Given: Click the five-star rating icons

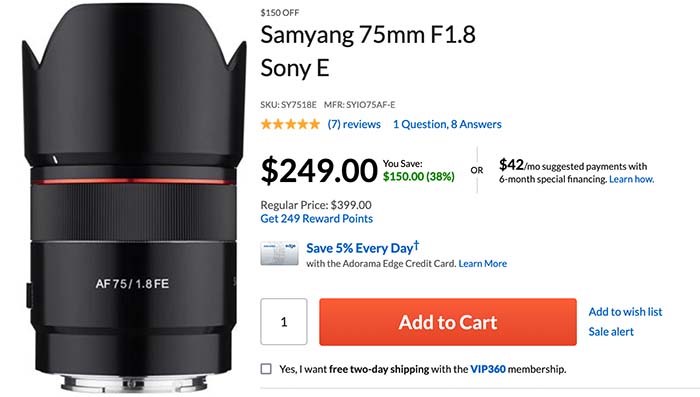Looking at the screenshot, I should [x=290, y=124].
